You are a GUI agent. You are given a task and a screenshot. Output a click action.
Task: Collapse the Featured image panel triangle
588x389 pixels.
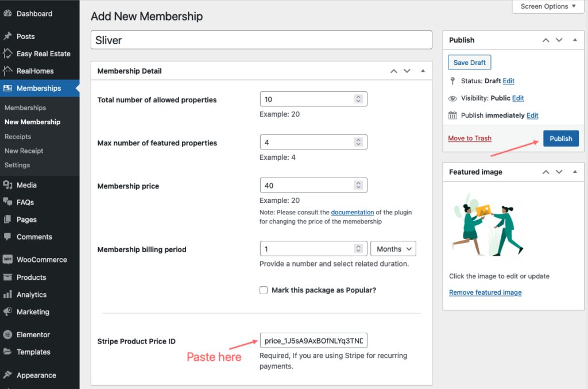tap(575, 171)
